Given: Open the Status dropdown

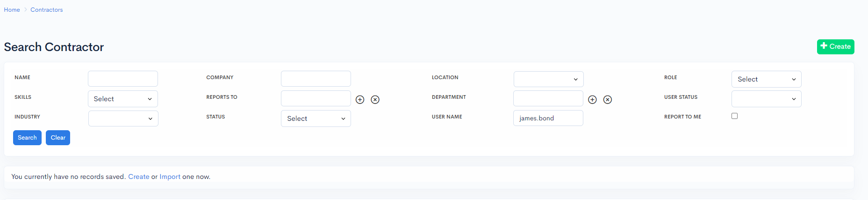Looking at the screenshot, I should (x=316, y=119).
